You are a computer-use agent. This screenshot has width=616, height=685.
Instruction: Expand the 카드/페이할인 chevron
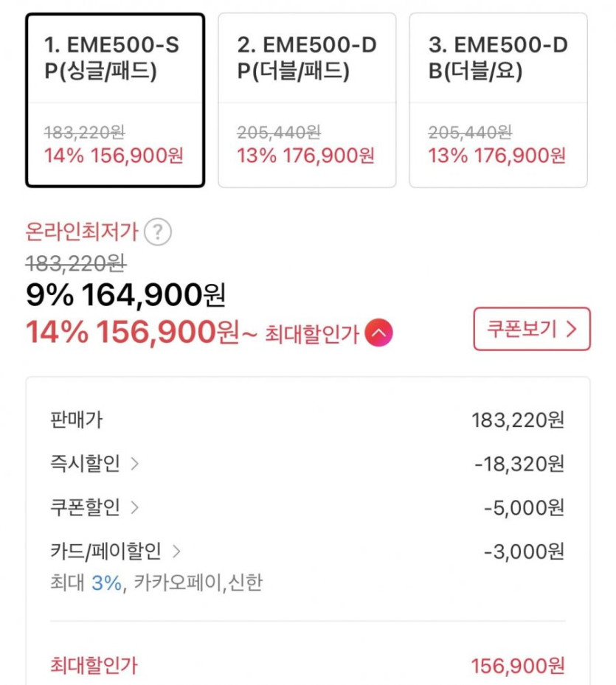click(176, 551)
